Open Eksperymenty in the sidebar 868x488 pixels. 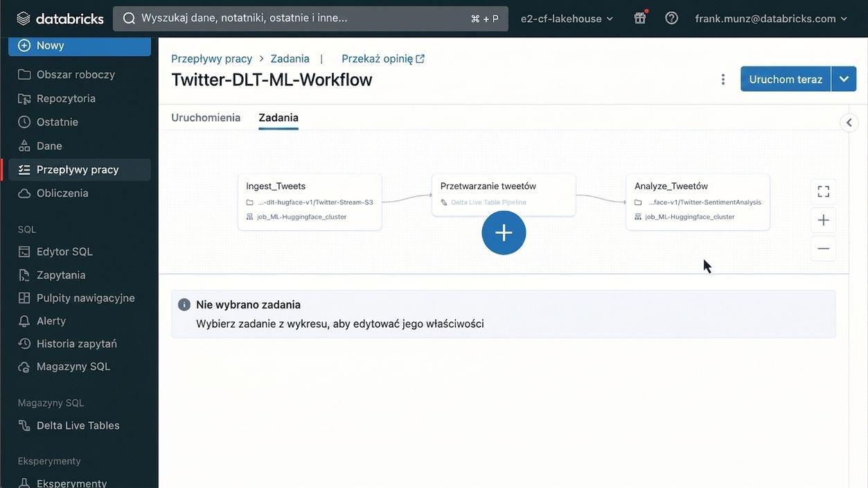point(71,483)
